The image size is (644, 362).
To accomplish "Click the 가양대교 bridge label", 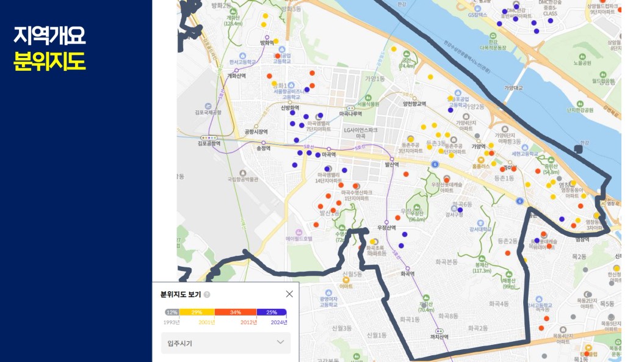I will [x=513, y=88].
